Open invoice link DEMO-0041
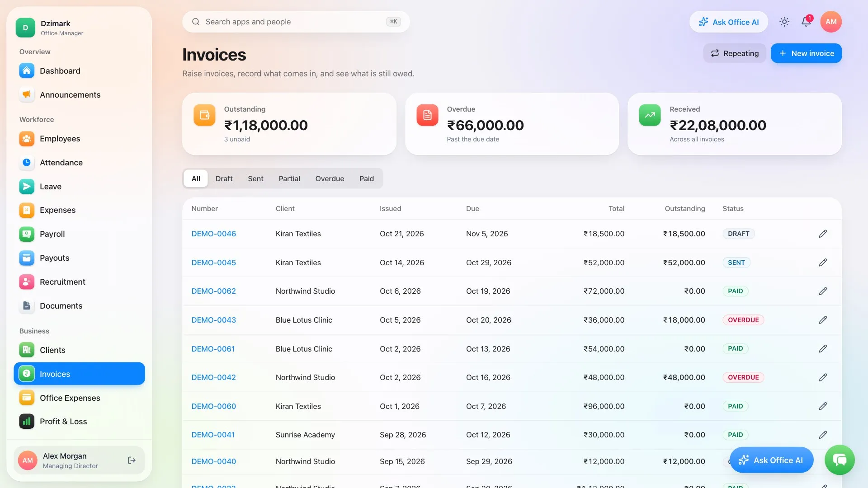 (x=213, y=435)
